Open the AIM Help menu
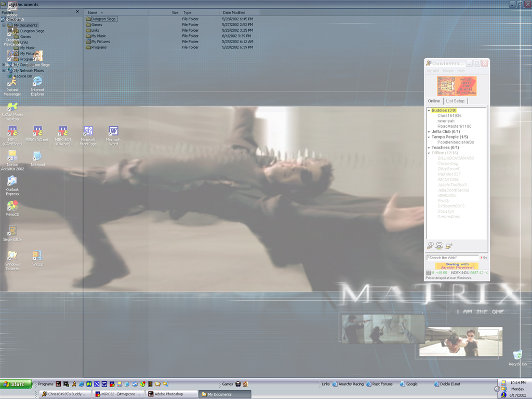The image size is (532, 399). click(x=461, y=71)
